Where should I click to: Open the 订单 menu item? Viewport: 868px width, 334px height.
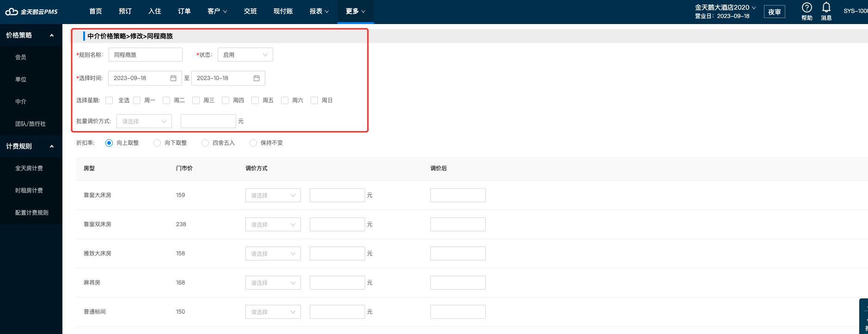184,11
